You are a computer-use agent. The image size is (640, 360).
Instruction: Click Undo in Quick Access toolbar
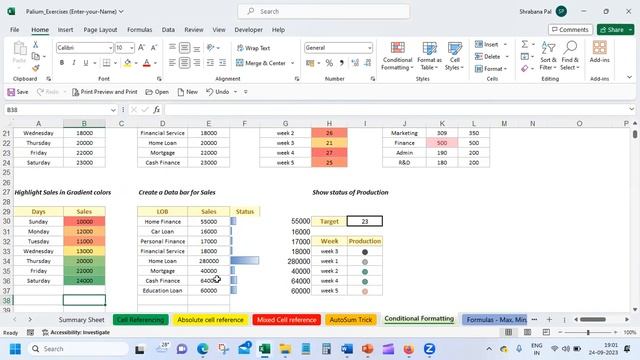218,92
